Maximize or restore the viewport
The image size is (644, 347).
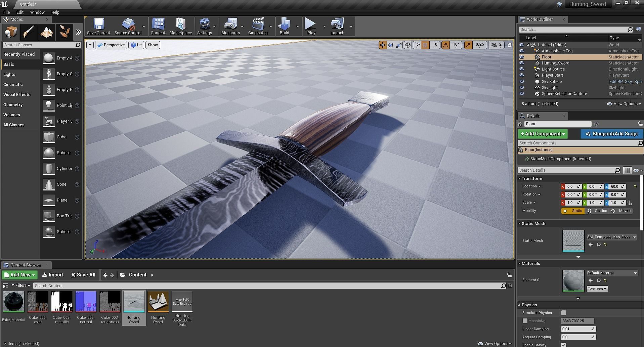(x=509, y=45)
